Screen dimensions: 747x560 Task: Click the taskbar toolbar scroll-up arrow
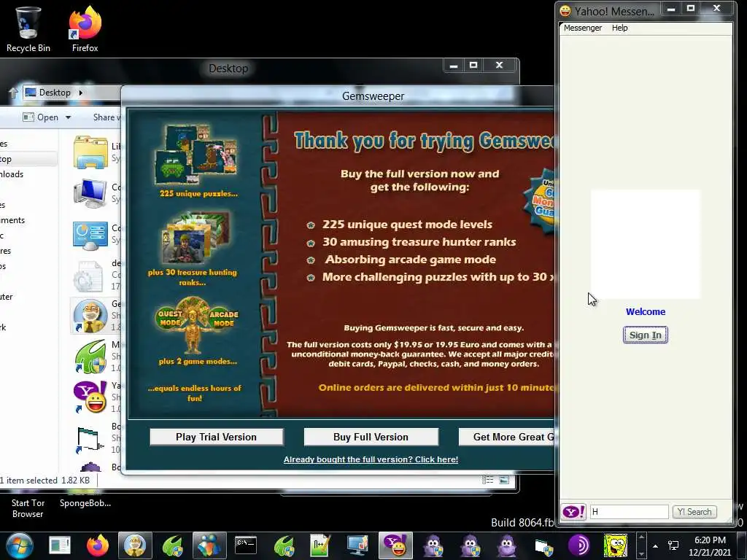click(641, 537)
